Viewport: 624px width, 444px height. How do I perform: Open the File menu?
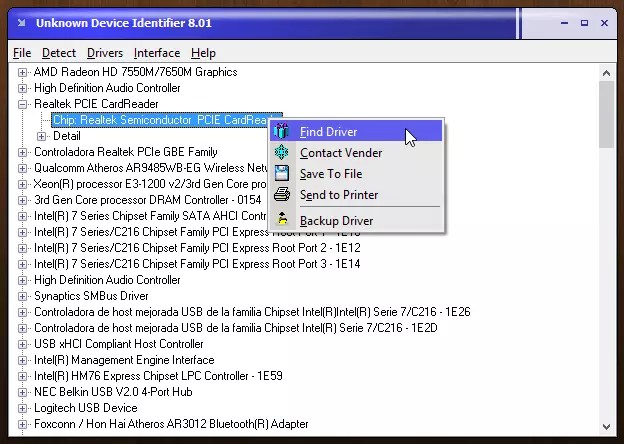click(22, 53)
